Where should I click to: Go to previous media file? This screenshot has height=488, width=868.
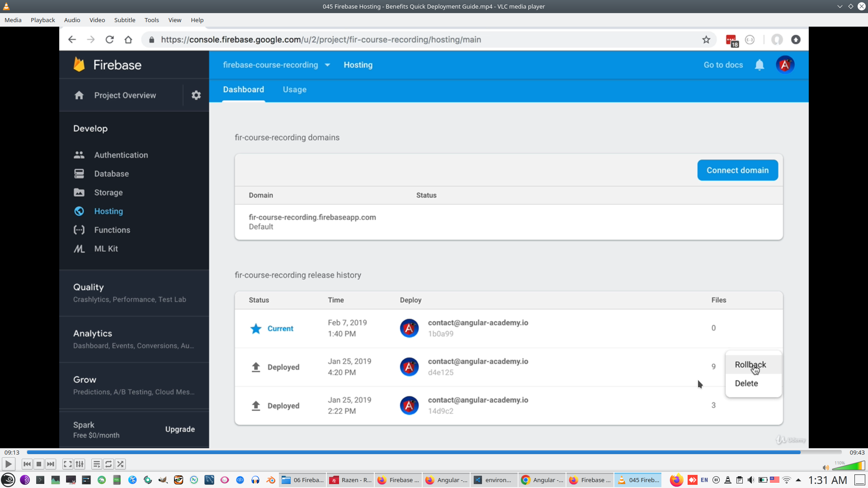pos(27,464)
